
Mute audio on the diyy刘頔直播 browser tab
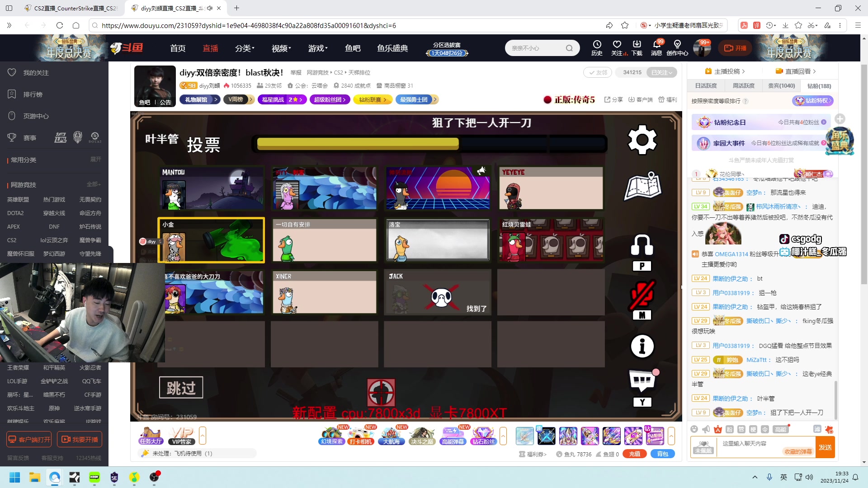[210, 8]
